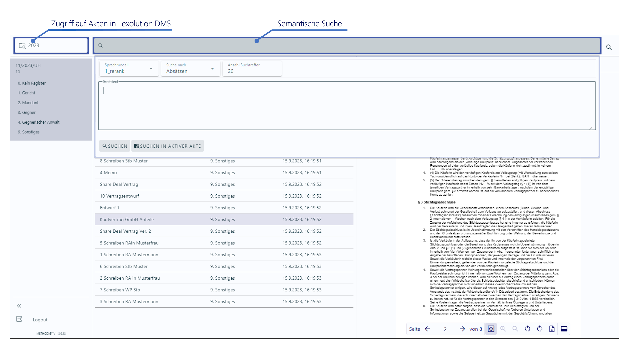Open the Share Deal Vertrag document
The image size is (644, 362).
(224, 184)
